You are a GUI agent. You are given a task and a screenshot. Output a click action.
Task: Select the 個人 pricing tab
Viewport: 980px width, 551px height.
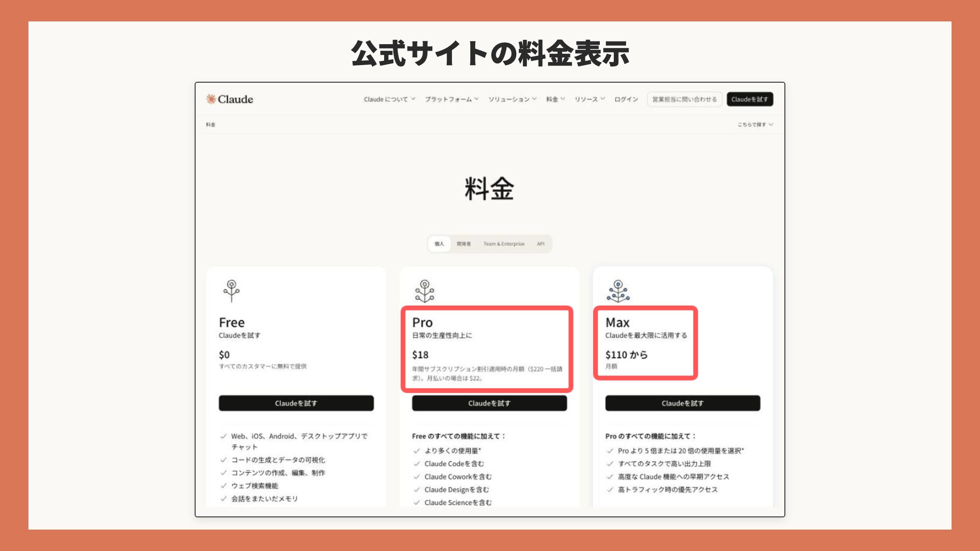pyautogui.click(x=439, y=244)
